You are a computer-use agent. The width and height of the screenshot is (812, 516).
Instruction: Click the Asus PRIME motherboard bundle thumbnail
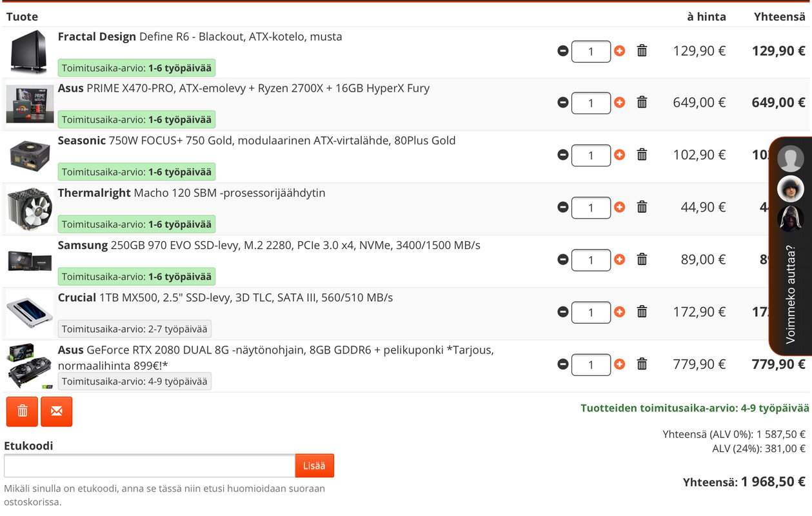coord(30,104)
